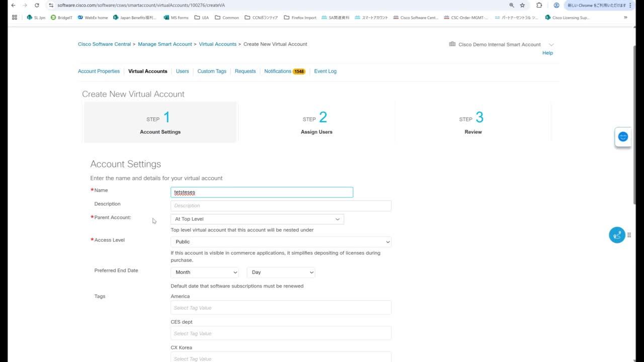The height and width of the screenshot is (362, 644).
Task: Select Step 1 Account Settings
Action: click(160, 122)
